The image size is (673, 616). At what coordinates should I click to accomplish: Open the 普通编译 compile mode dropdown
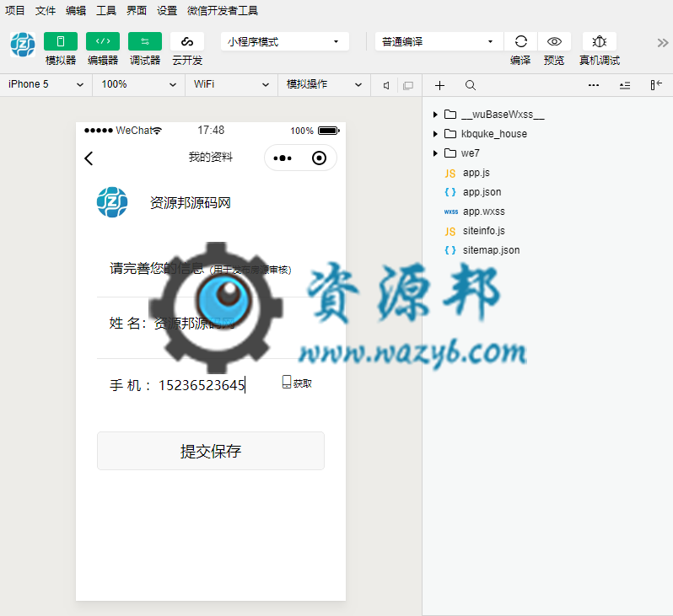(x=439, y=41)
